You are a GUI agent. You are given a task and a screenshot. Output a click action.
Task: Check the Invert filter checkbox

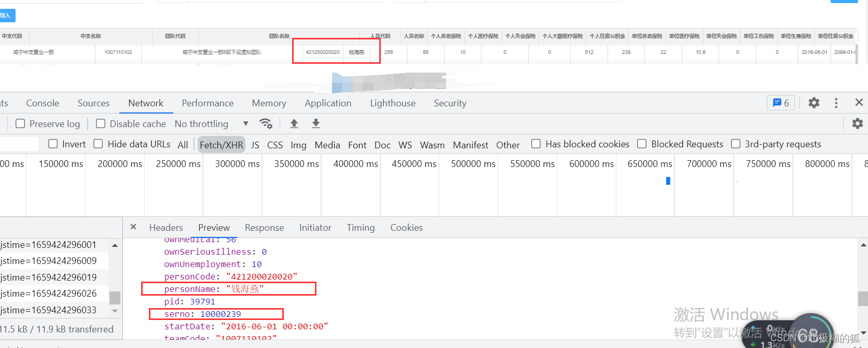click(x=53, y=144)
